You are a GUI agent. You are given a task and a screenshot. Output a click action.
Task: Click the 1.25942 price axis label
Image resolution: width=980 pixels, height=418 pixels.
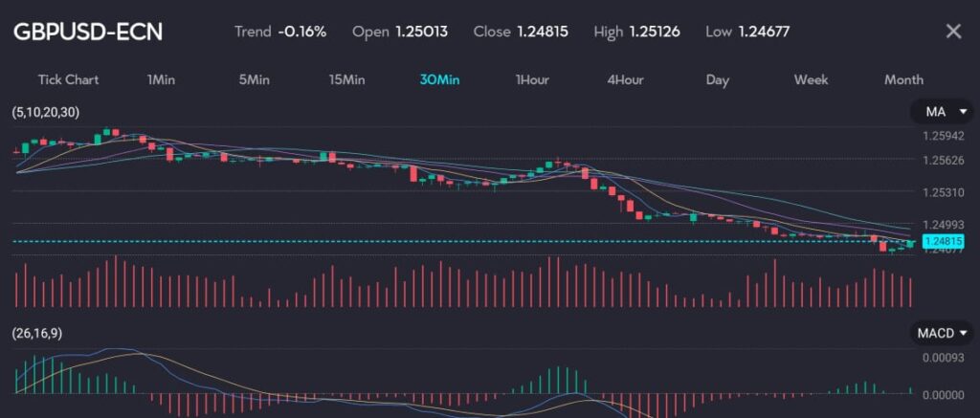click(944, 135)
